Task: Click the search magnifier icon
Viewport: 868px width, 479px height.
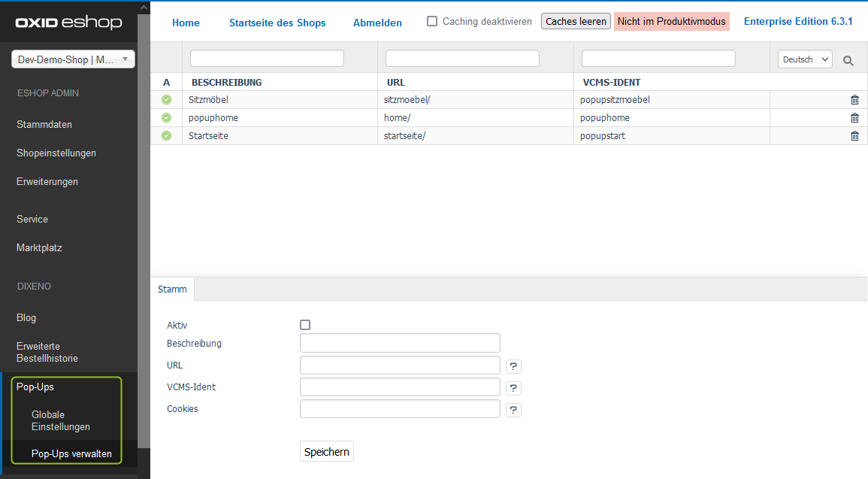Action: pos(848,60)
